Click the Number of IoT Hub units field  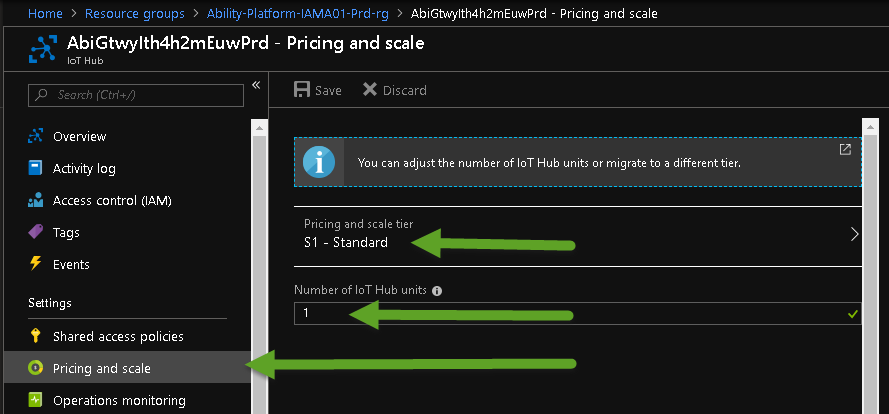[577, 313]
